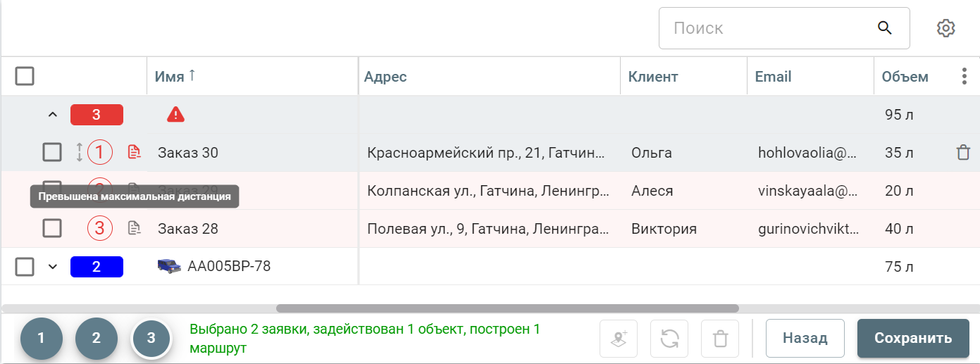Delete Заказ 30 with trash icon

963,152
